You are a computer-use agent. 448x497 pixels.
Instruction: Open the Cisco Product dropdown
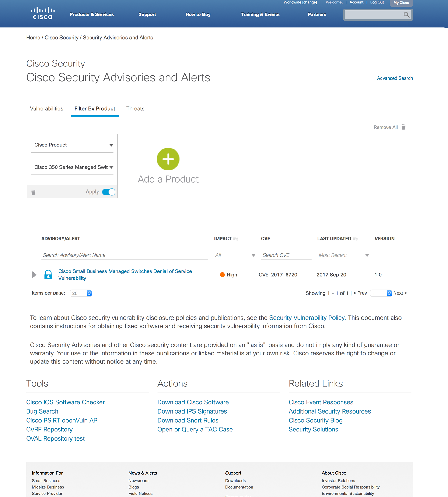click(x=72, y=145)
